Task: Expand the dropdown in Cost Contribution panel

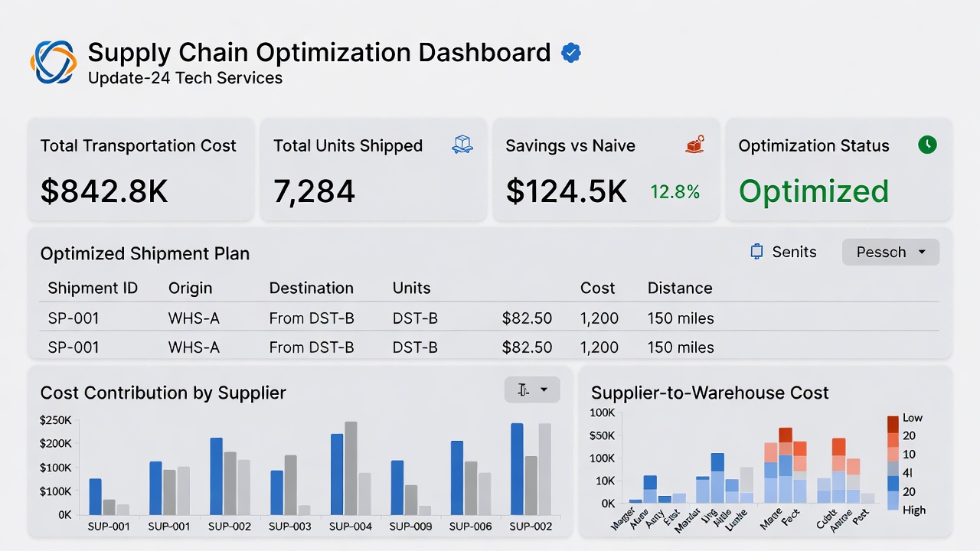Action: point(532,390)
